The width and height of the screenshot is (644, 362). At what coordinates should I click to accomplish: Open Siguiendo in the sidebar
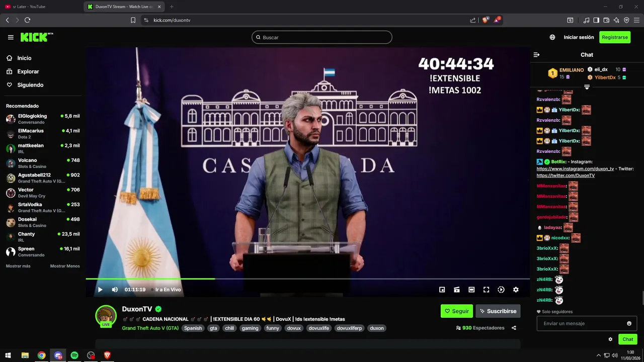coord(25,85)
